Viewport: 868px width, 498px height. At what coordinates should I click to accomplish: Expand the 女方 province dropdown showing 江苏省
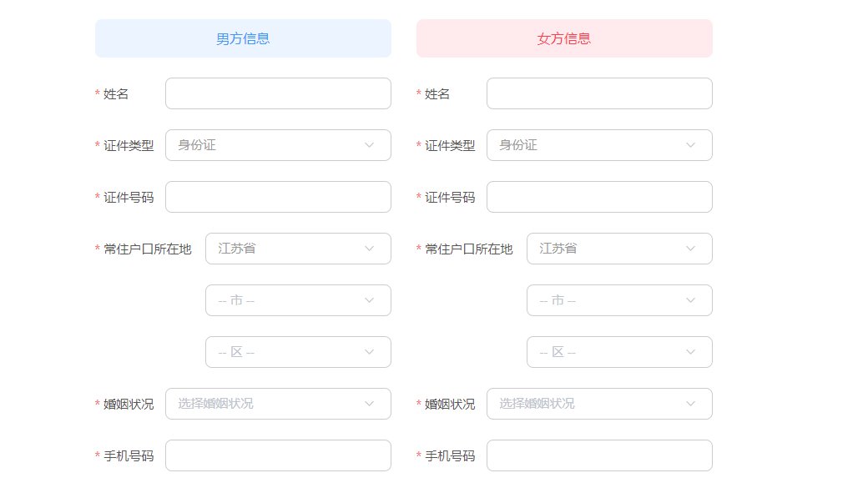[x=619, y=249]
